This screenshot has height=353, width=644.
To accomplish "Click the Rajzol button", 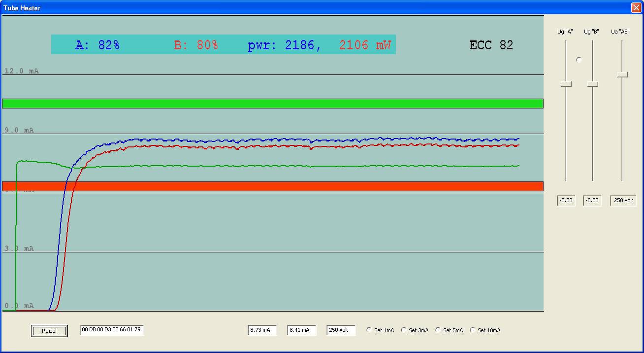I will pos(49,331).
